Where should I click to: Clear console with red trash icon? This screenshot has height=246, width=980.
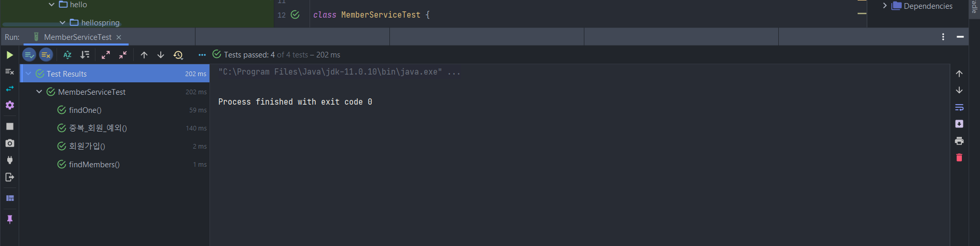pyautogui.click(x=959, y=157)
